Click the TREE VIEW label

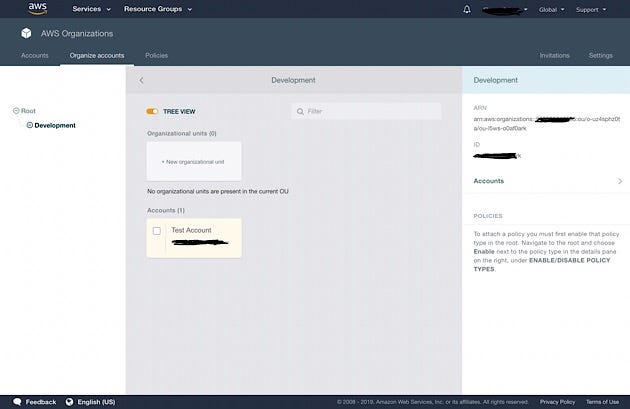point(179,112)
